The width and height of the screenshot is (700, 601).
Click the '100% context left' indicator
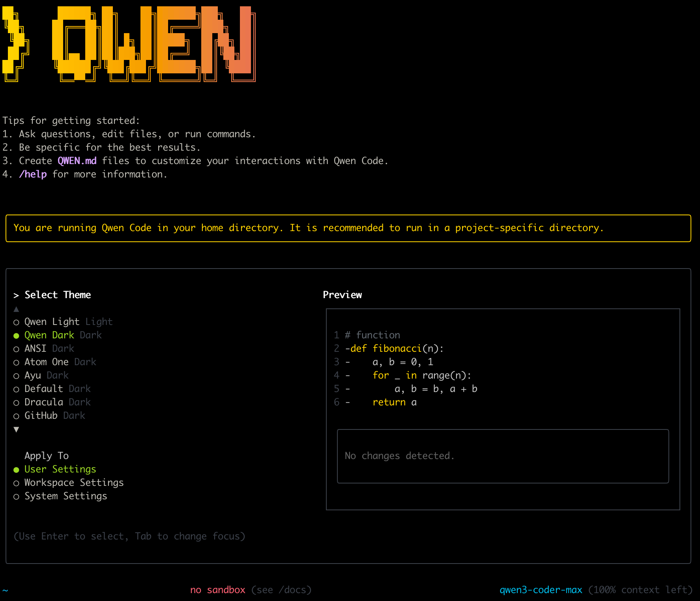click(640, 590)
